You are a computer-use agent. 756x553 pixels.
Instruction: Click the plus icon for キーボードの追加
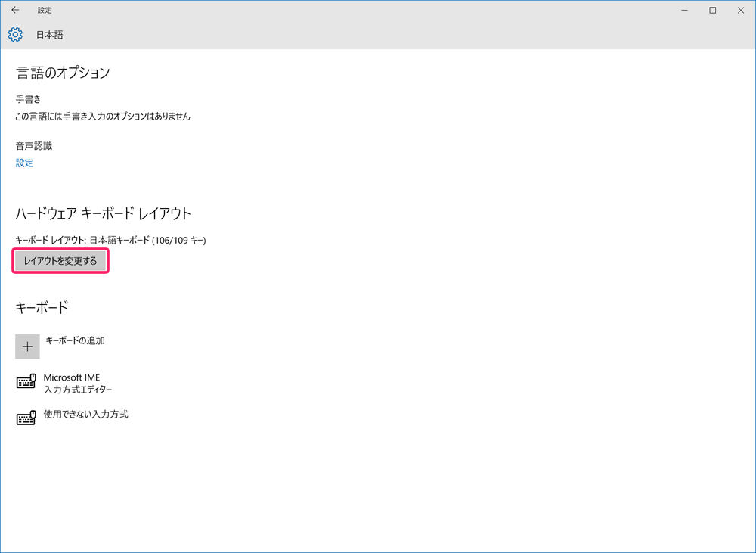point(27,346)
